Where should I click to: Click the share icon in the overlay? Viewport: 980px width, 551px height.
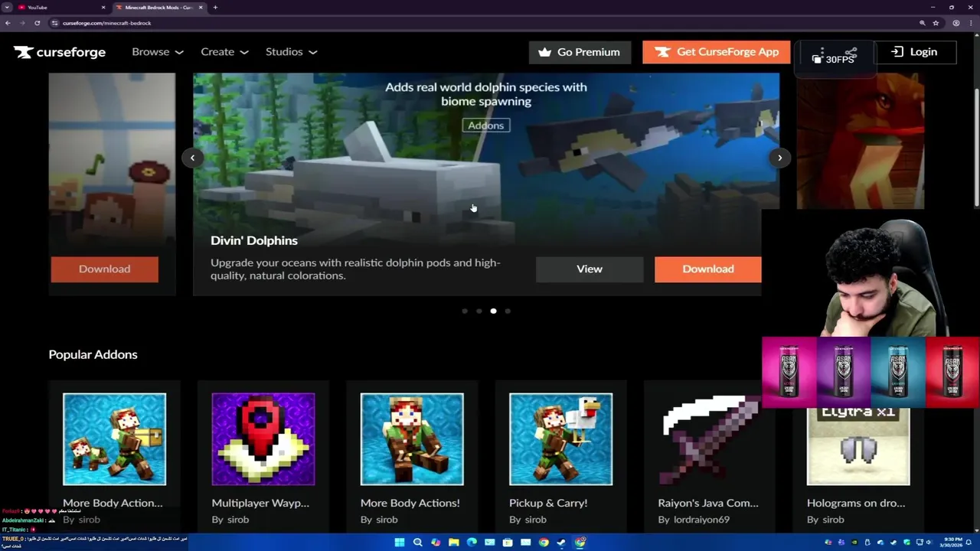(x=851, y=52)
